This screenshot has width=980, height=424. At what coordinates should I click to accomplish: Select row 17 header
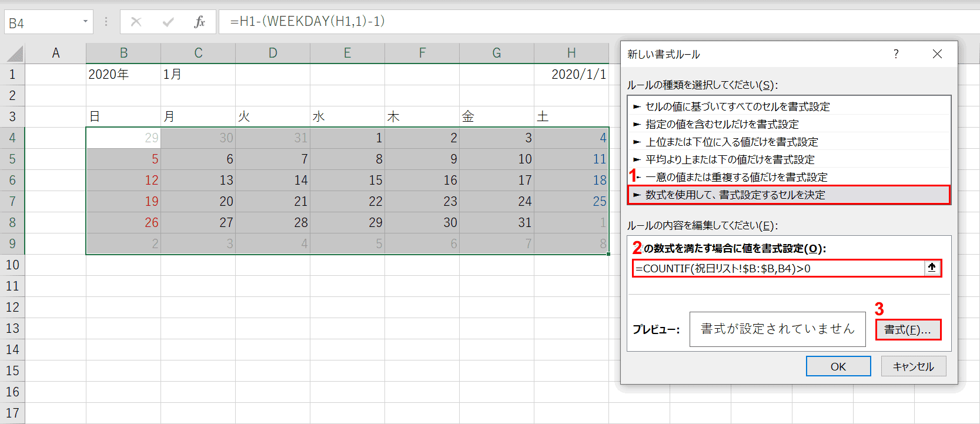pos(12,413)
